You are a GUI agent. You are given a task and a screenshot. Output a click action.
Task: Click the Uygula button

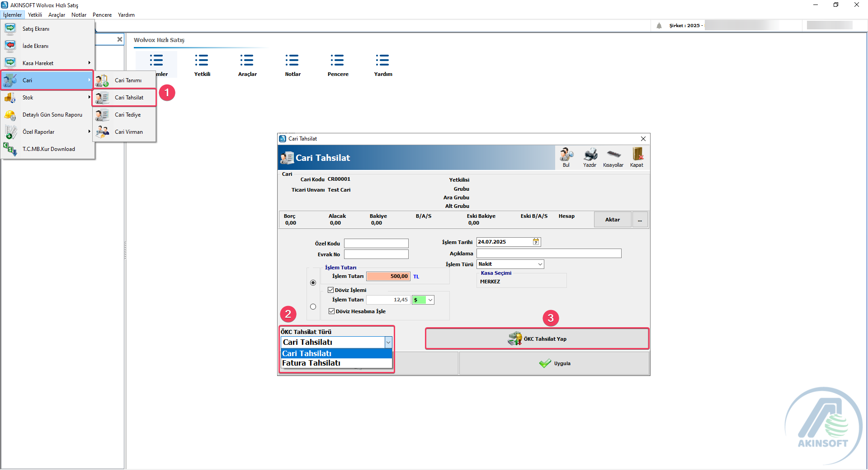coord(554,363)
